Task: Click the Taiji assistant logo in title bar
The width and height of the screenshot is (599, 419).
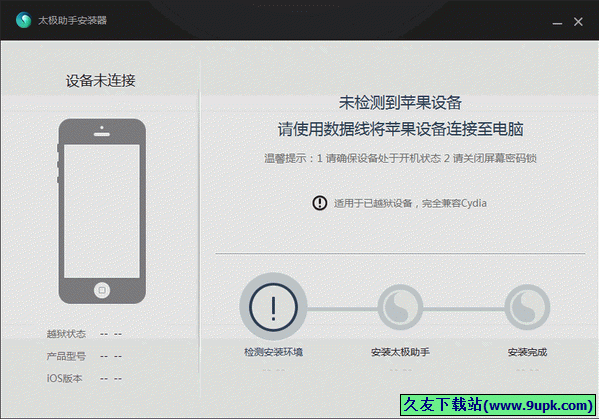Action: pyautogui.click(x=24, y=20)
